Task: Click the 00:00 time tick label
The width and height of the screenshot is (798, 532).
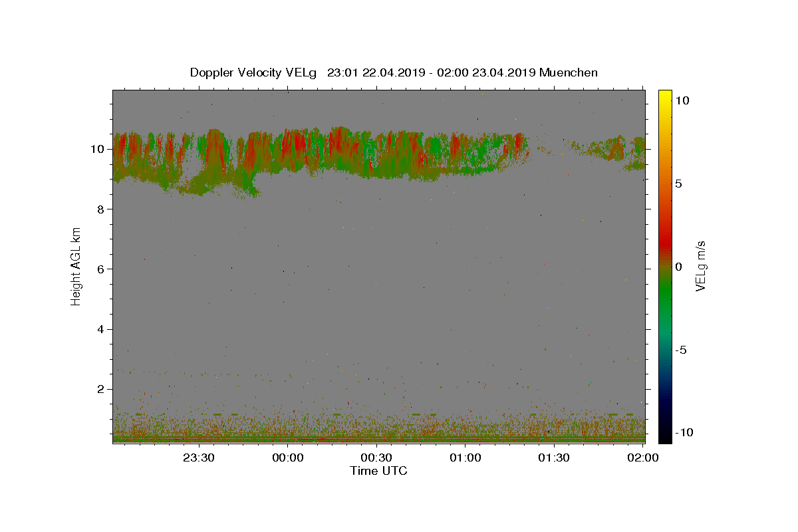Action: (x=288, y=458)
